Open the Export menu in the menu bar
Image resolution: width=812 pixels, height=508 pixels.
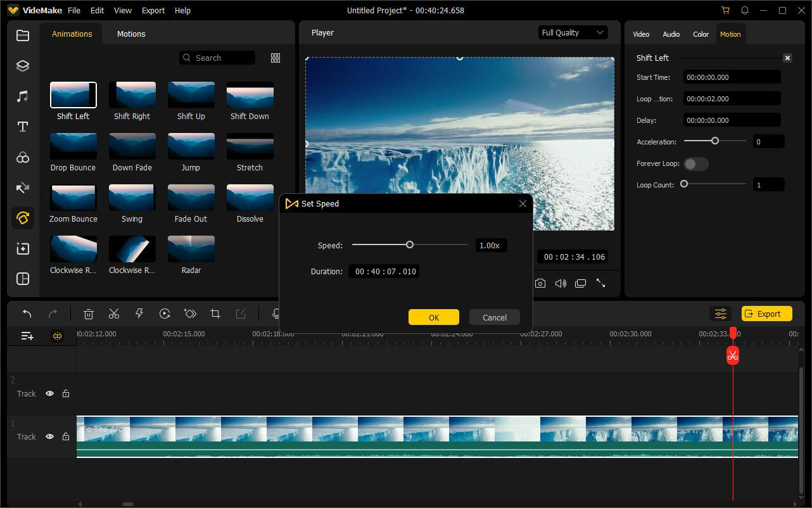(x=153, y=10)
